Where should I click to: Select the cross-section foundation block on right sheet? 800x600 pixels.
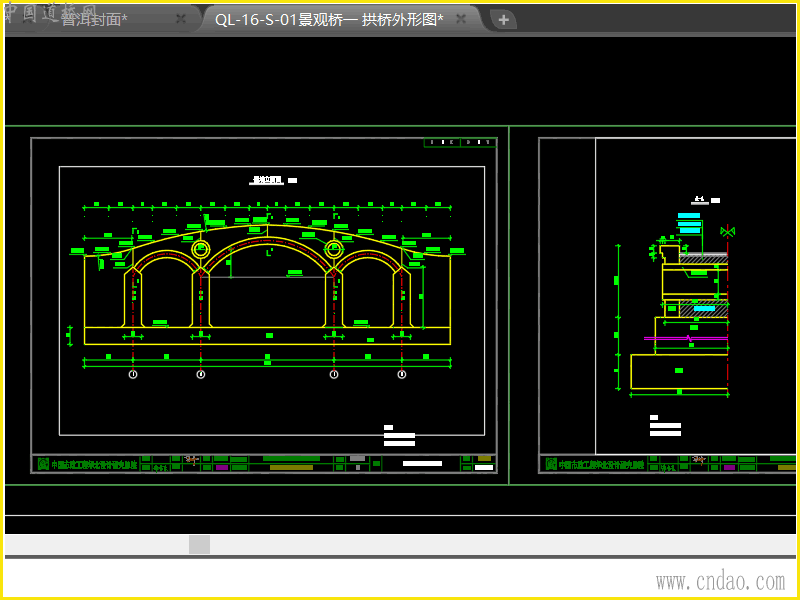[679, 371]
